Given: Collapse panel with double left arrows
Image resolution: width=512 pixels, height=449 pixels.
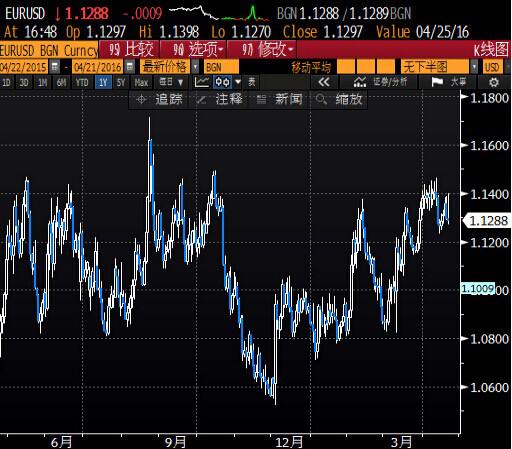Looking at the screenshot, I should click(324, 82).
